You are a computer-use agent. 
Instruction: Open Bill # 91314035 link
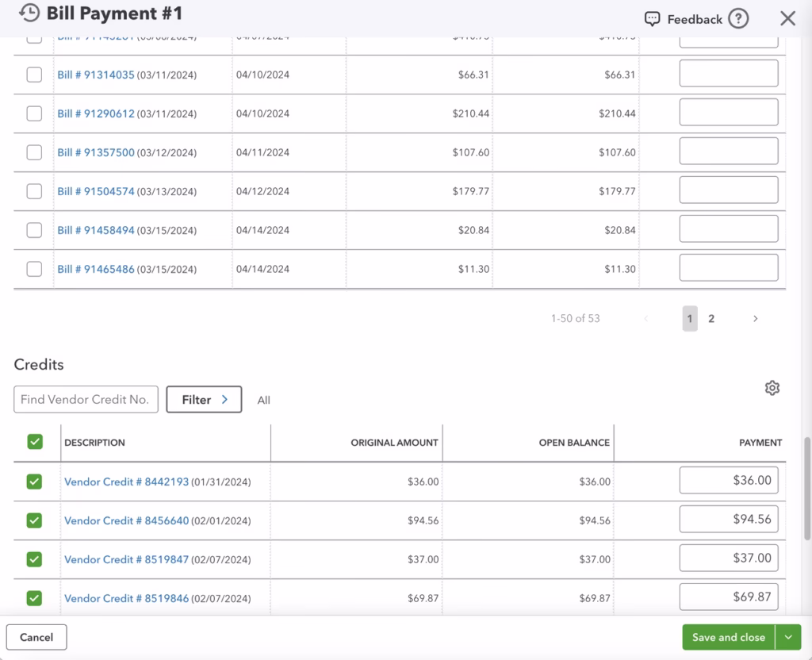click(96, 75)
